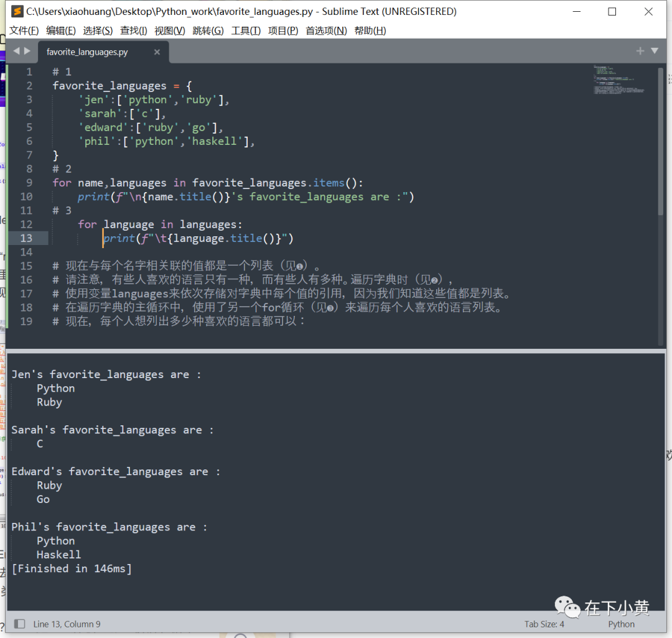672x638 pixels.
Task: Open the 选择(S) menu
Action: (98, 31)
